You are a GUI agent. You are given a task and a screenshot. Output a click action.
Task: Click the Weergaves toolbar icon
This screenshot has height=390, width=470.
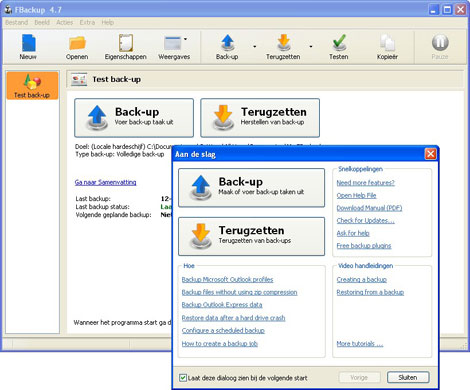(x=173, y=43)
